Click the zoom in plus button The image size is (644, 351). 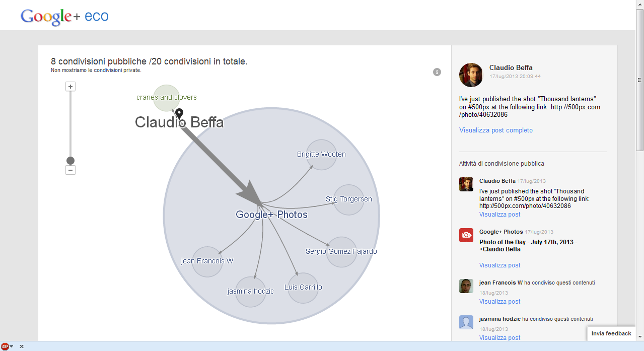pos(70,87)
